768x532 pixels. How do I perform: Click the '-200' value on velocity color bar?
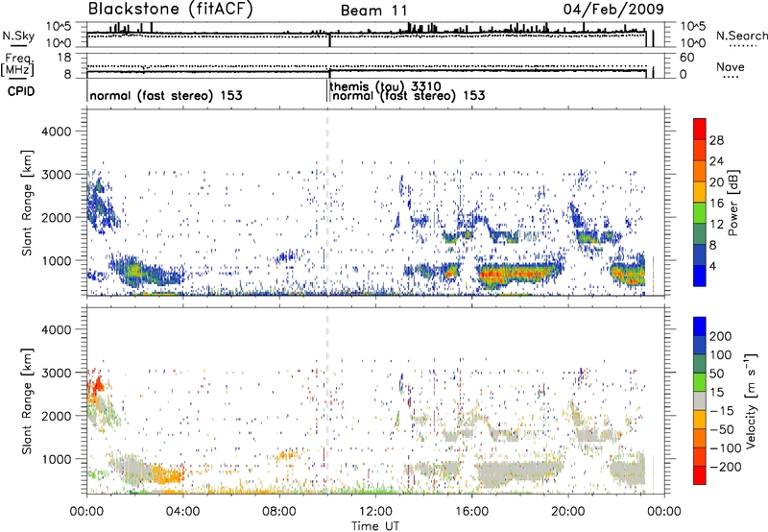pyautogui.click(x=725, y=467)
